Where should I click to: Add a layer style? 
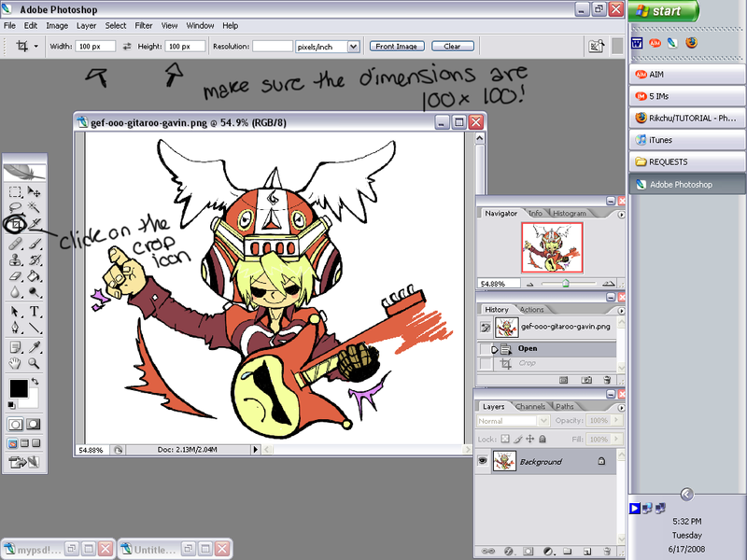(508, 551)
